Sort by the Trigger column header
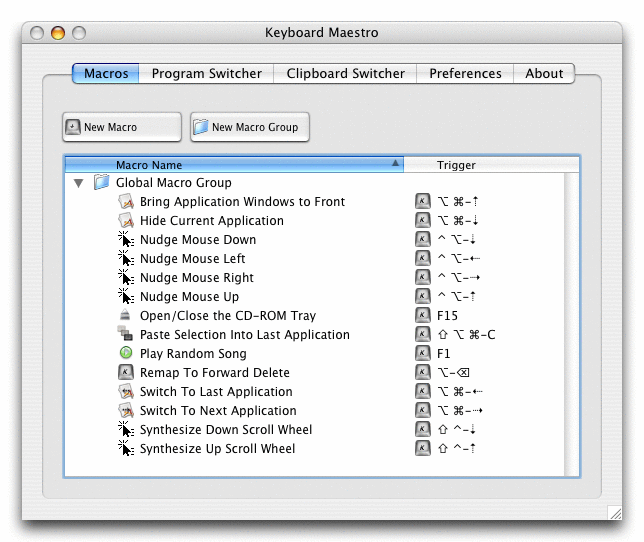 pos(491,164)
